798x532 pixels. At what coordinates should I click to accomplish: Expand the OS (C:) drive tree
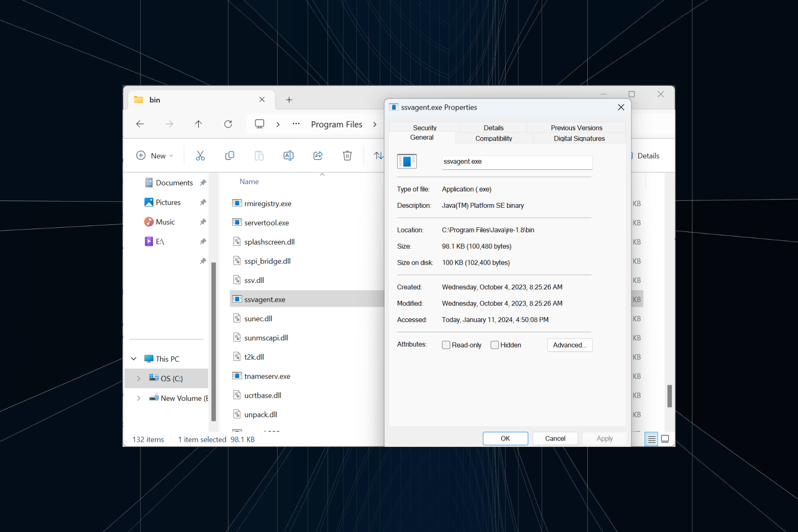(138, 378)
